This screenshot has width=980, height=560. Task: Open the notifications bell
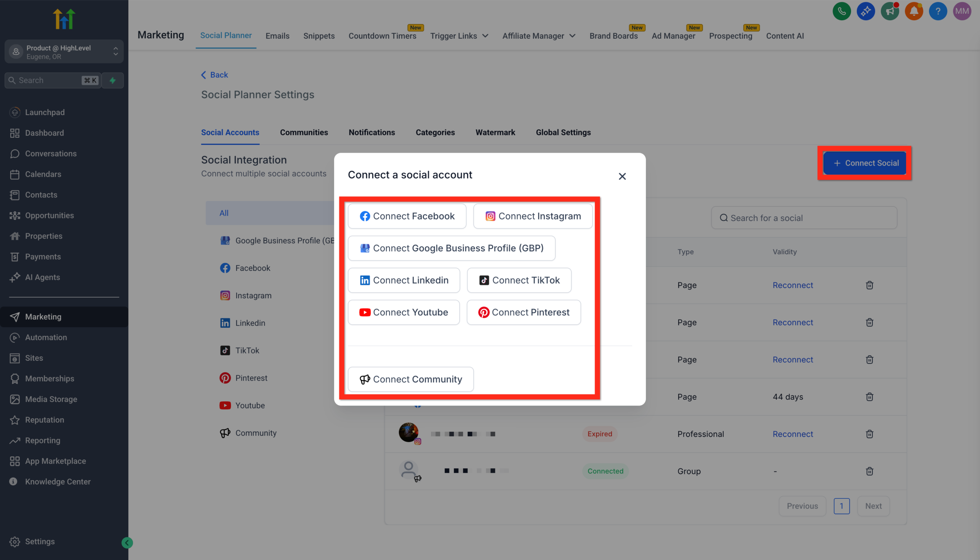click(914, 11)
